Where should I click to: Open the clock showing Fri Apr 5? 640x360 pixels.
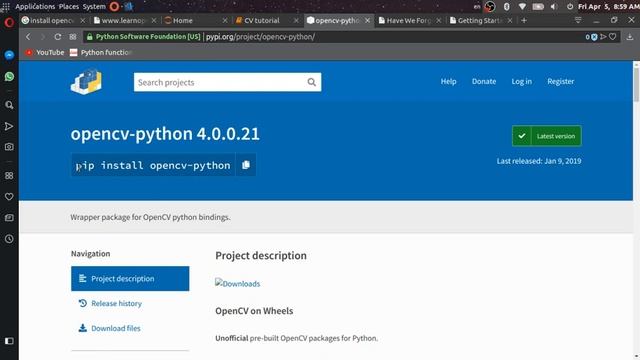point(608,7)
